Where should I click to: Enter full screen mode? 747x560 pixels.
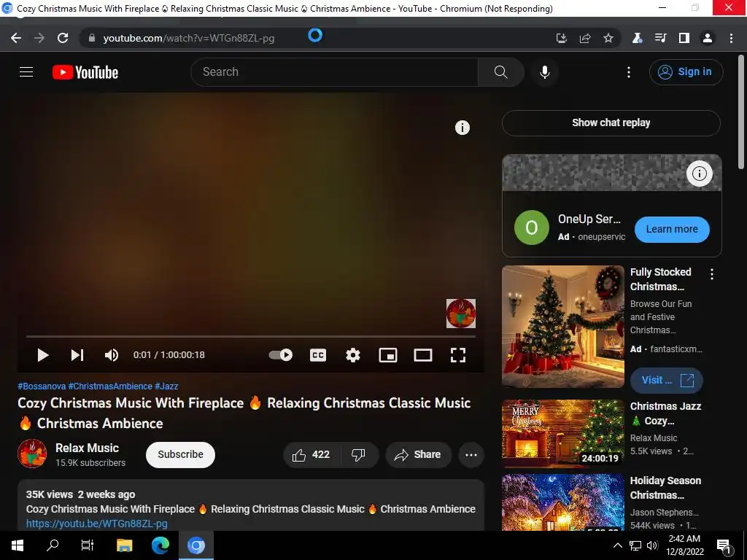(458, 355)
